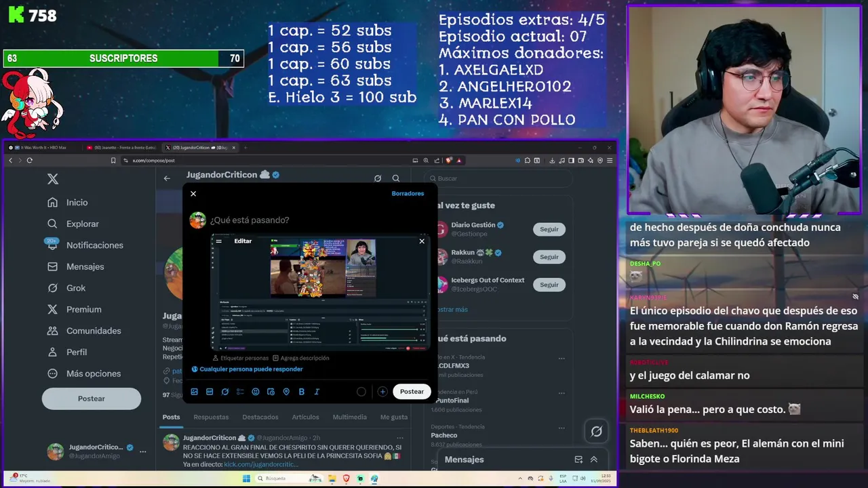Go back with profile header arrow
Screen dimensions: 868x488
167,178
